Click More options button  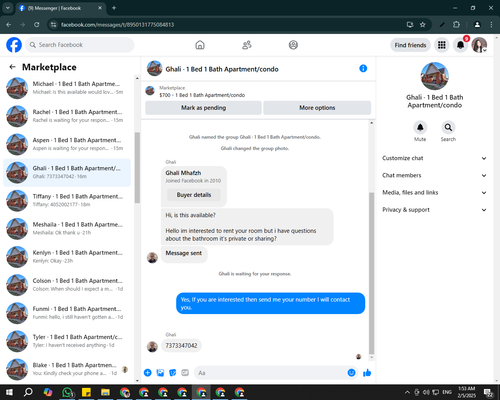tap(317, 108)
